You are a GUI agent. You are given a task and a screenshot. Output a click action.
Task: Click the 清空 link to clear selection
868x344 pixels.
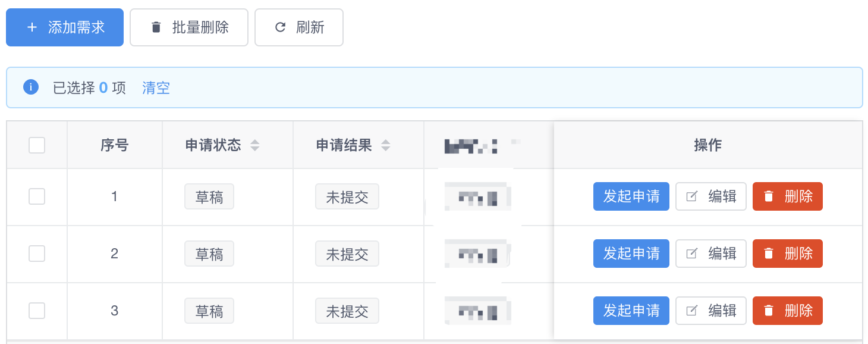[156, 87]
